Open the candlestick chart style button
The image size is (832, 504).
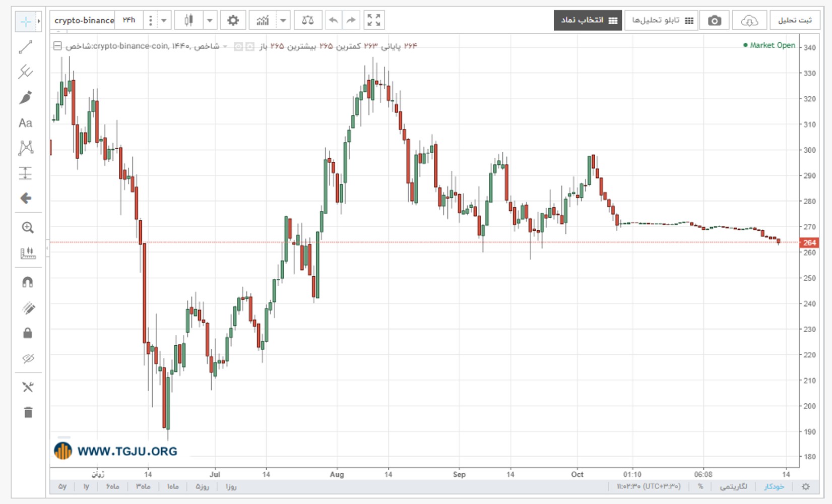189,21
